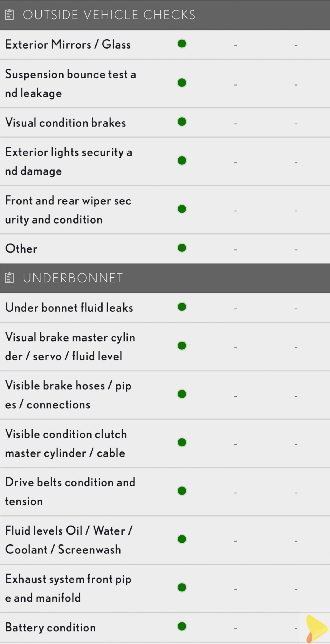330x644 pixels.
Task: Select green indicator for Exhaust system front pipe
Action: pos(182,588)
